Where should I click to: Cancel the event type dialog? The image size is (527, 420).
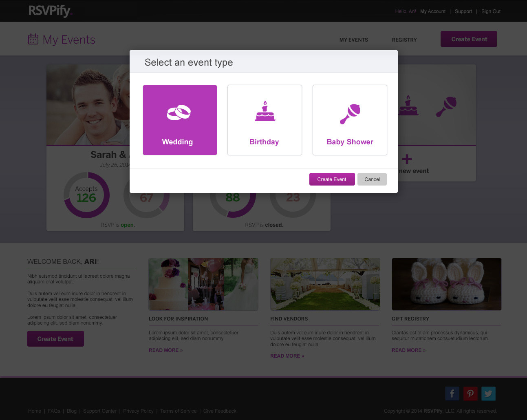click(372, 179)
